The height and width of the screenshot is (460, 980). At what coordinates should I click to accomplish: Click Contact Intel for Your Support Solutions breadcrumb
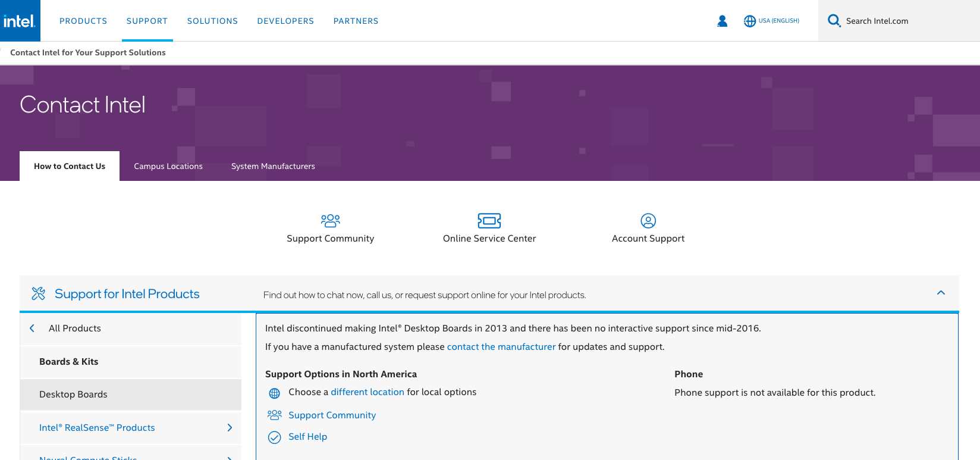88,52
